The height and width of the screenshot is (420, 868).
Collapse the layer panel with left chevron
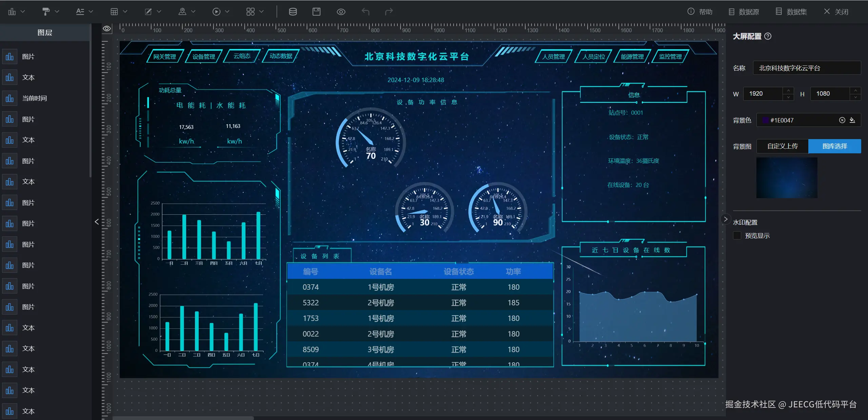[97, 222]
